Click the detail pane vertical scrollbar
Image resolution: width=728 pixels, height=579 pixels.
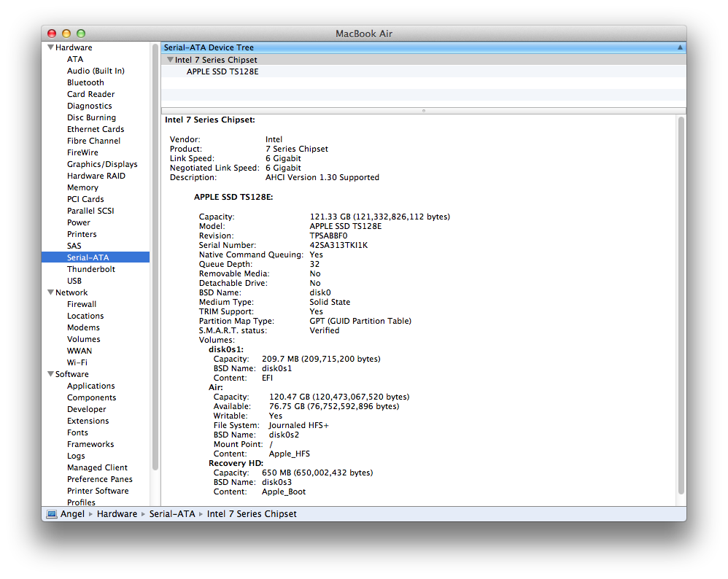tap(681, 305)
